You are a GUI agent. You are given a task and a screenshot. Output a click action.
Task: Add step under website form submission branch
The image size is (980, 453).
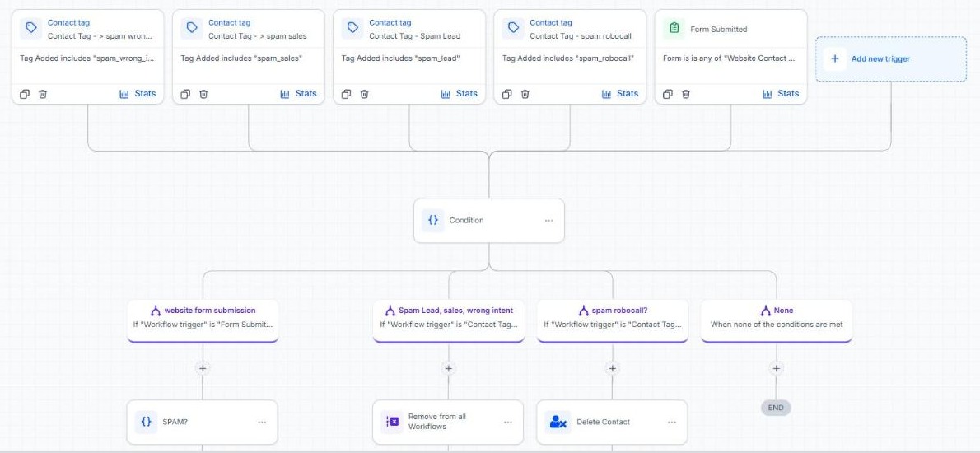click(x=203, y=369)
